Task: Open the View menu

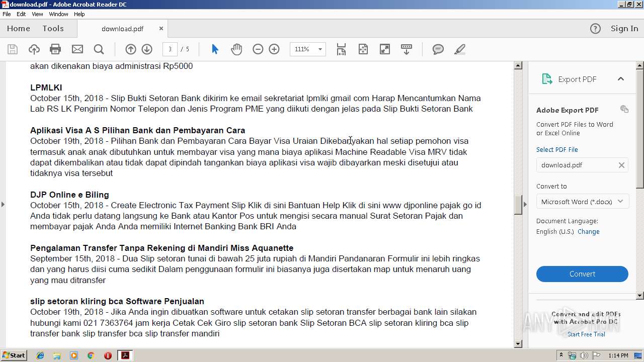Action: click(x=38, y=14)
